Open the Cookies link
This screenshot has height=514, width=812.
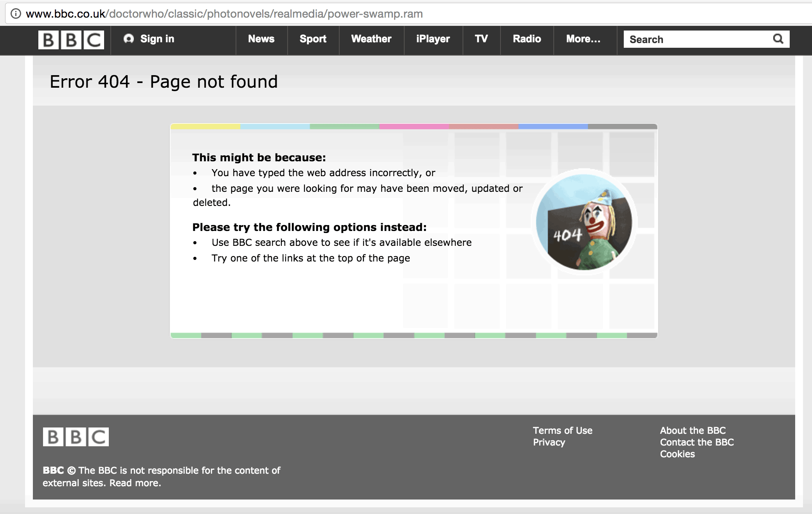coord(677,454)
